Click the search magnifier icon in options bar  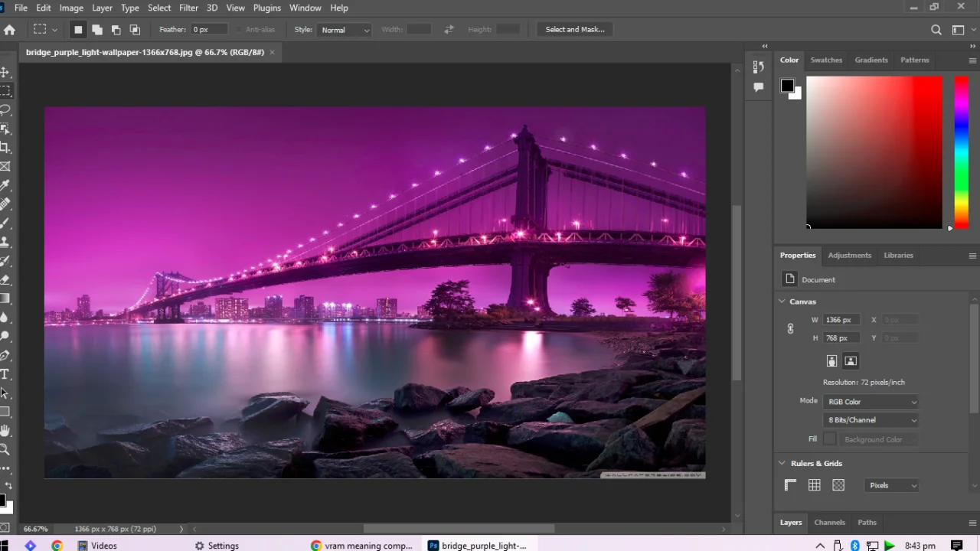click(x=936, y=30)
